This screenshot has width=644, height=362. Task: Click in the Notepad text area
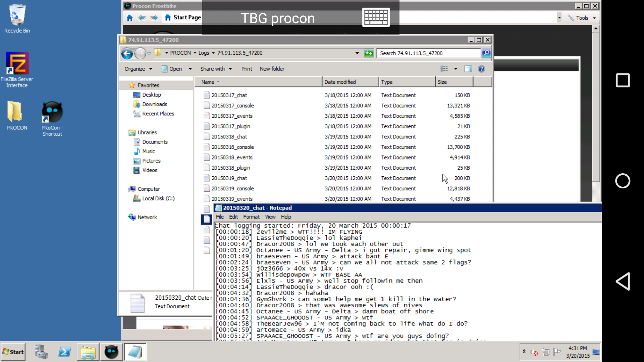tap(408, 282)
